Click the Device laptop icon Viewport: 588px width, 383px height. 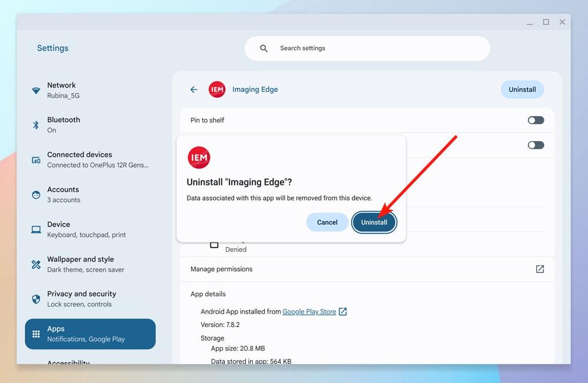point(36,229)
